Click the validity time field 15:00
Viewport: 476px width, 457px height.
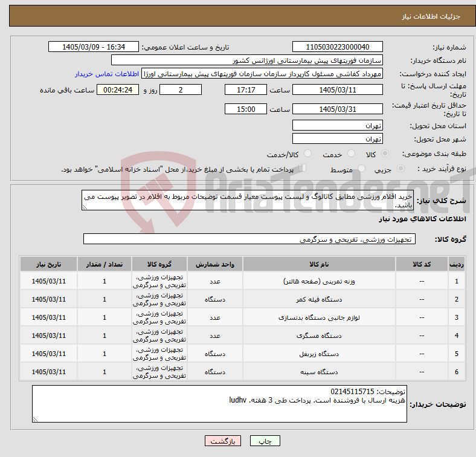pyautogui.click(x=246, y=109)
